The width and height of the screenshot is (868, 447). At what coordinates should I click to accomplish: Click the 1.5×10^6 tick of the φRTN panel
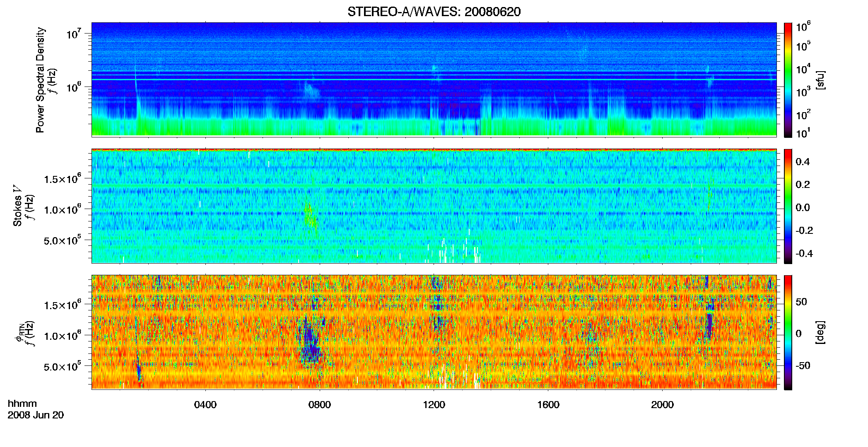coord(63,305)
